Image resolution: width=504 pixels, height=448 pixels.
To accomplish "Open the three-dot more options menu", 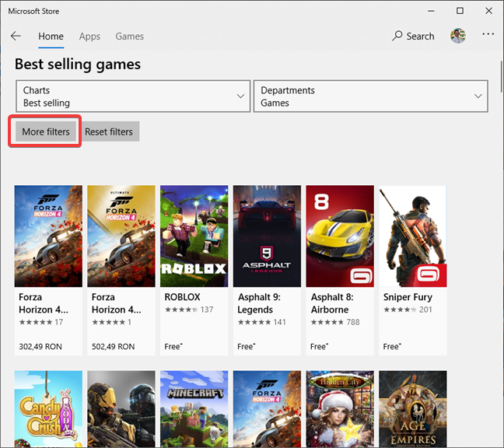I will point(488,33).
